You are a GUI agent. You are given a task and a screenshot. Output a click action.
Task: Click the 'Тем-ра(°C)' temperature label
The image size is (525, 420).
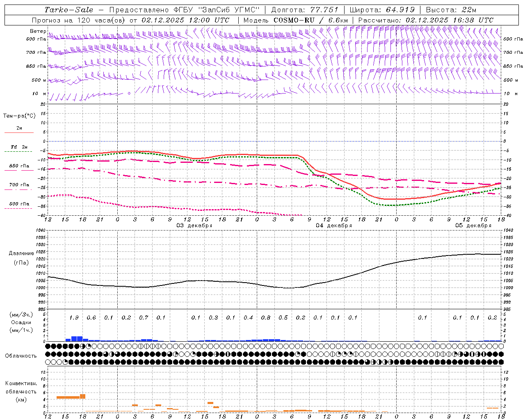[x=19, y=116]
